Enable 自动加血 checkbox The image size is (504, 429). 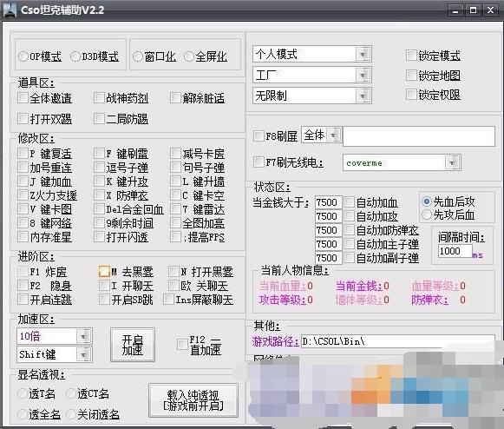(x=349, y=202)
